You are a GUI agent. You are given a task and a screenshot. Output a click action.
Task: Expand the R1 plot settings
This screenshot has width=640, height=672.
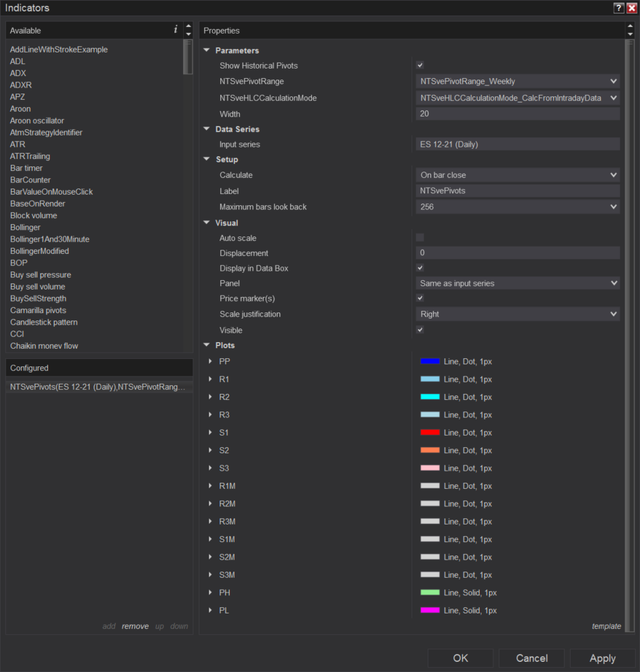(x=210, y=379)
